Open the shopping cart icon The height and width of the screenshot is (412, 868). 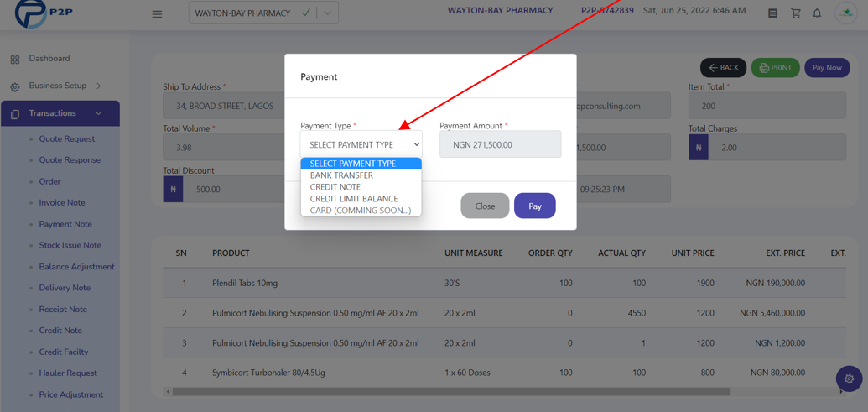[796, 13]
